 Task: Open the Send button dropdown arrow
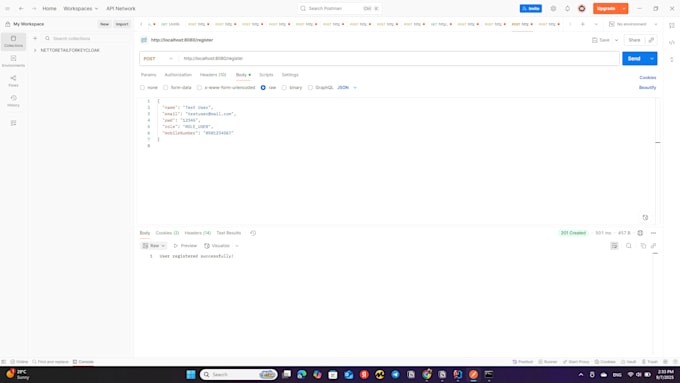click(652, 59)
